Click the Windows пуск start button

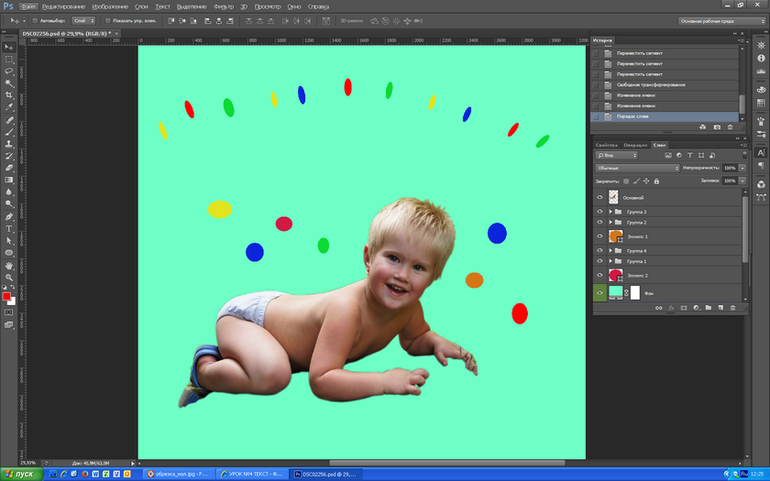click(x=18, y=474)
